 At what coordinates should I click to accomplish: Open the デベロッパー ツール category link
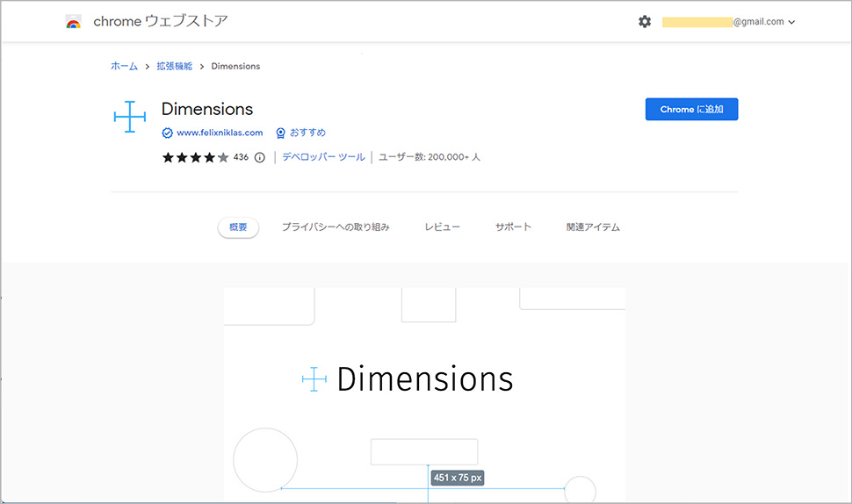point(323,157)
